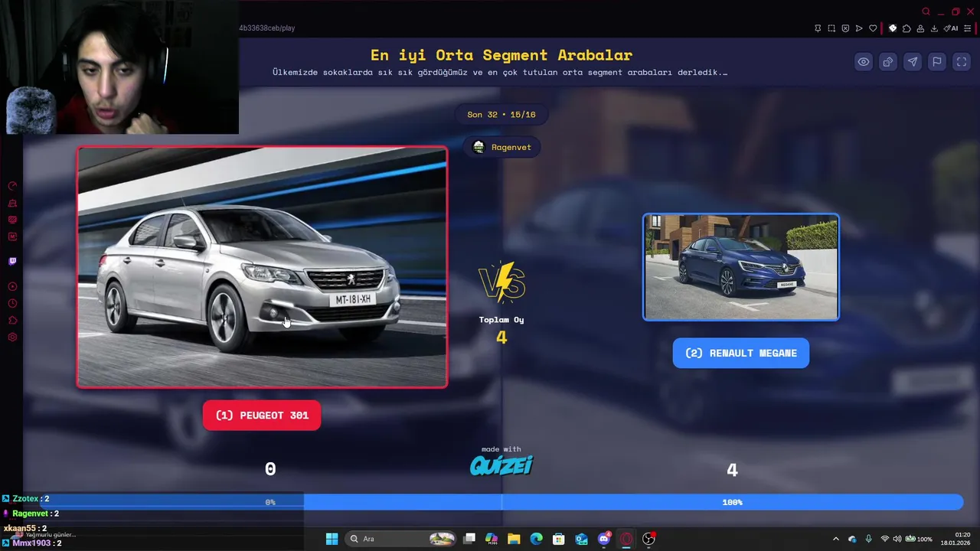Open Task View on the taskbar
Viewport: 980px width, 551px height.
[x=469, y=539]
